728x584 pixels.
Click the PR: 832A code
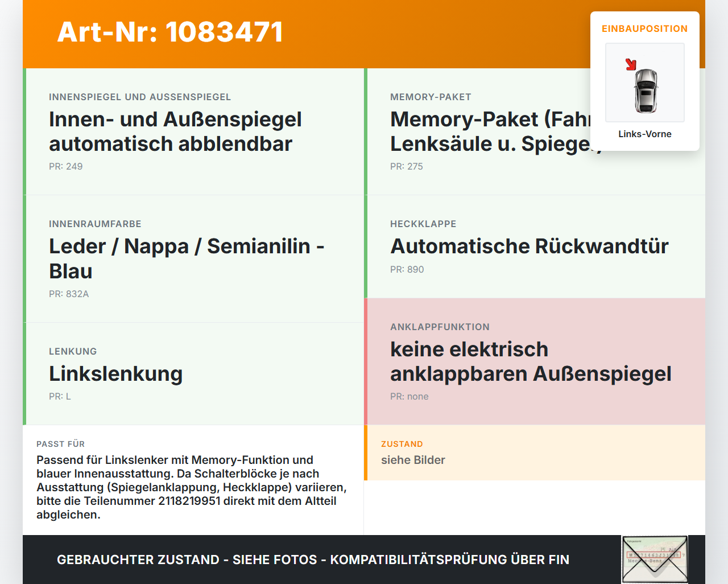69,294
